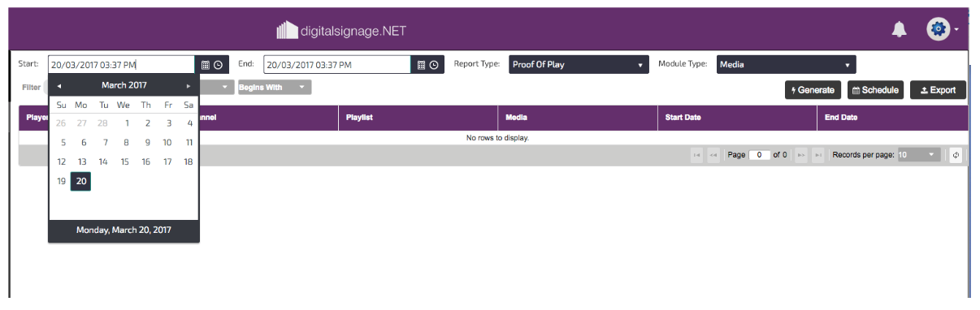
Task: Open the Start date calendar icon
Action: (x=205, y=65)
